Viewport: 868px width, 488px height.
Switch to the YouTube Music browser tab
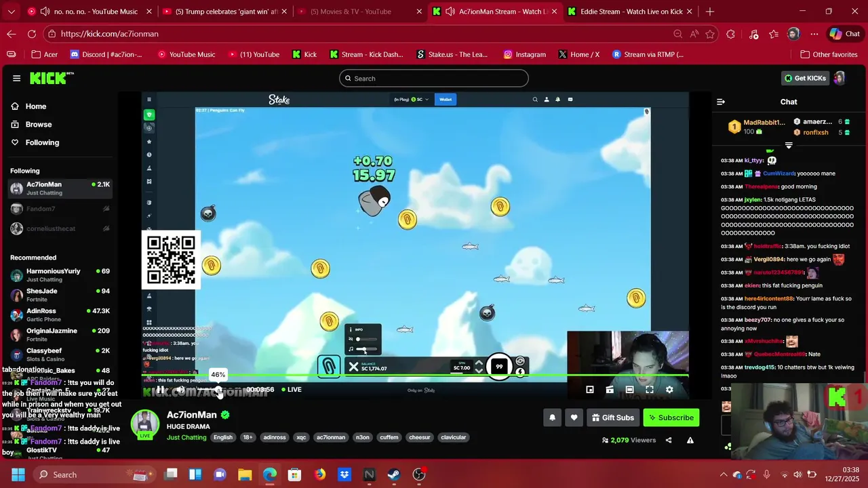point(88,12)
